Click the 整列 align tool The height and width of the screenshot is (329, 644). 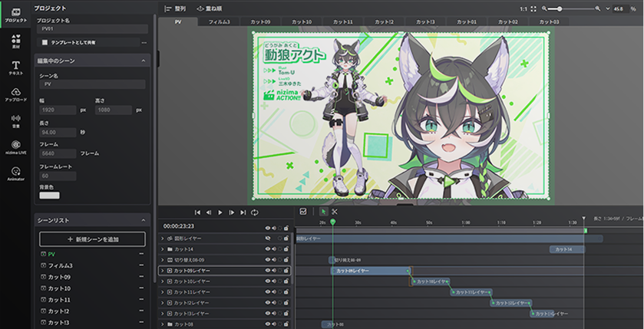click(x=175, y=8)
